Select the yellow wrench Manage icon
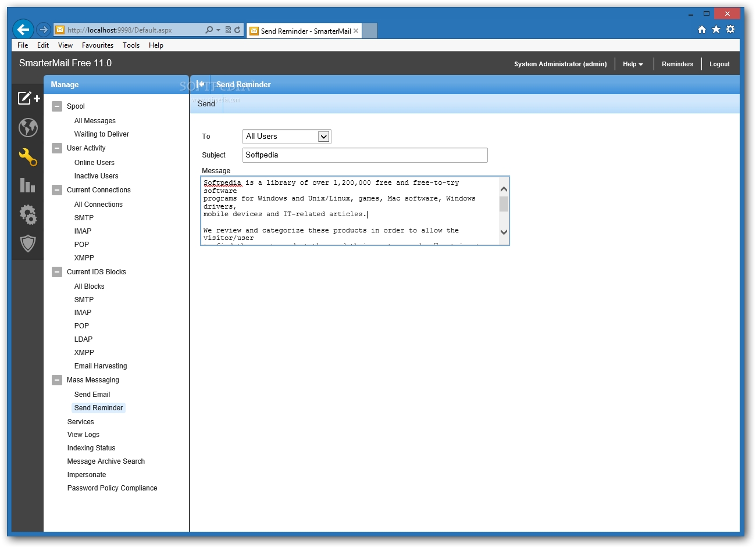 [28, 156]
